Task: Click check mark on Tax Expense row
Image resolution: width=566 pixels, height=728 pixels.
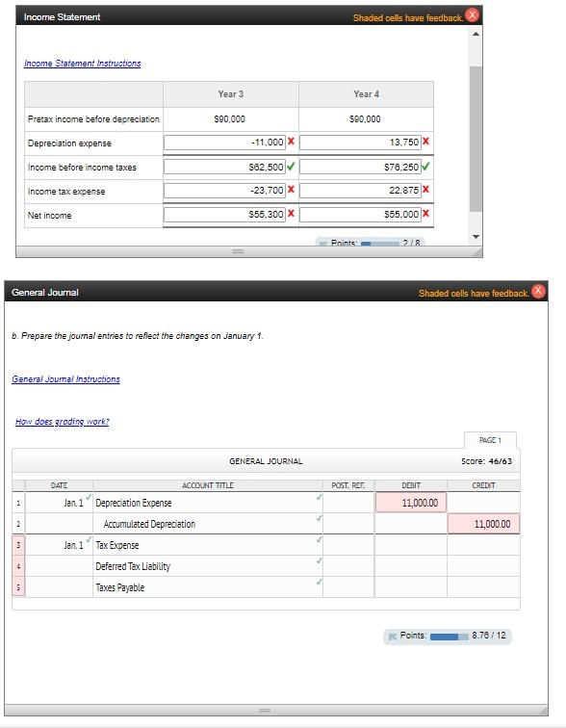Action: [x=319, y=539]
